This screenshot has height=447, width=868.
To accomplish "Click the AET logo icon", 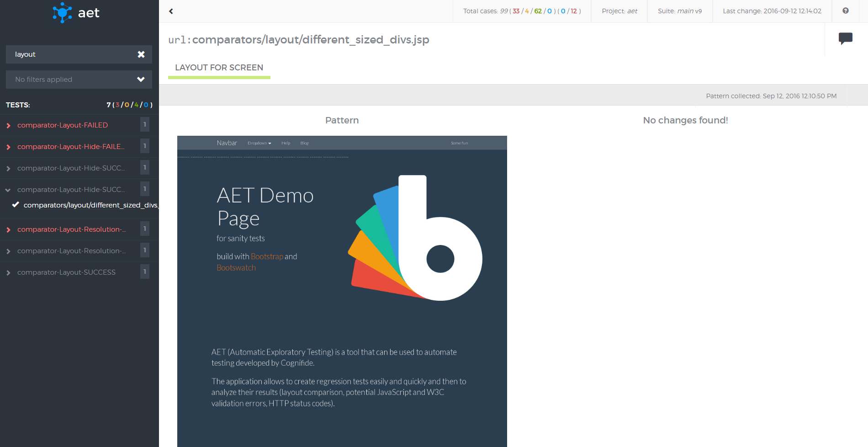I will point(62,13).
